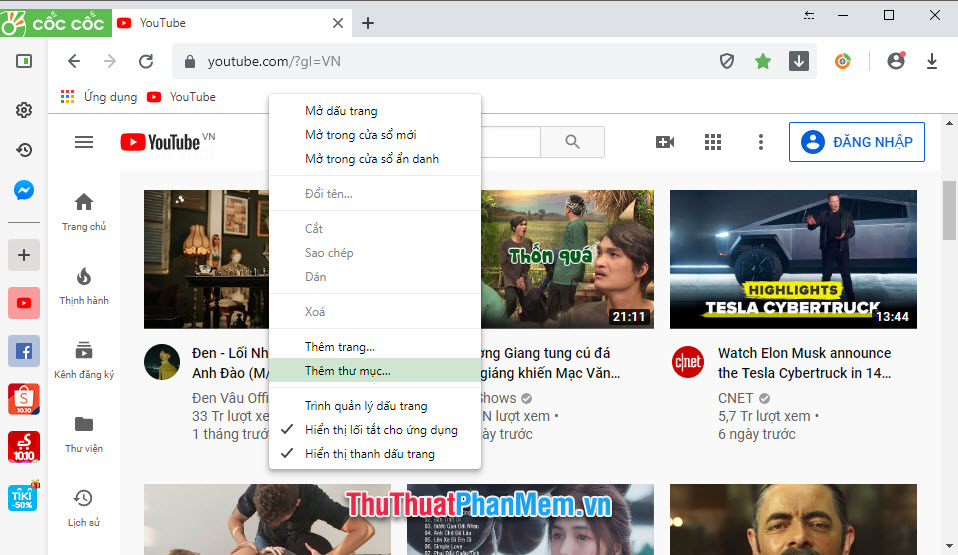Open Trang chủ in YouTube sidebar
The width and height of the screenshot is (958, 555).
coord(84,212)
